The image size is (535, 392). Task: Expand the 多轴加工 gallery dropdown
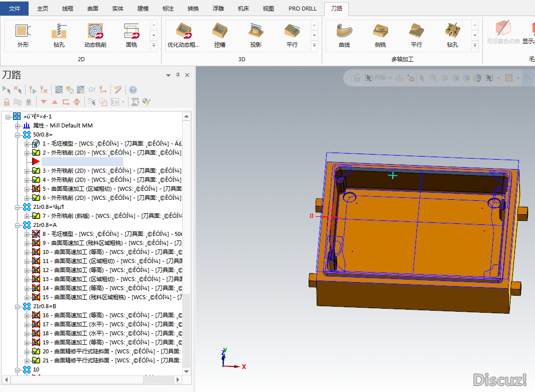pos(475,45)
